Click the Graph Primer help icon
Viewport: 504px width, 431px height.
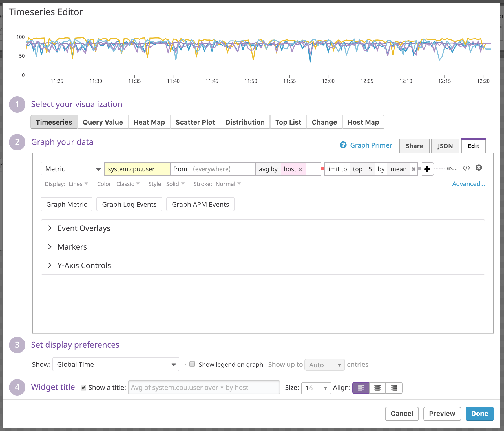pos(343,145)
